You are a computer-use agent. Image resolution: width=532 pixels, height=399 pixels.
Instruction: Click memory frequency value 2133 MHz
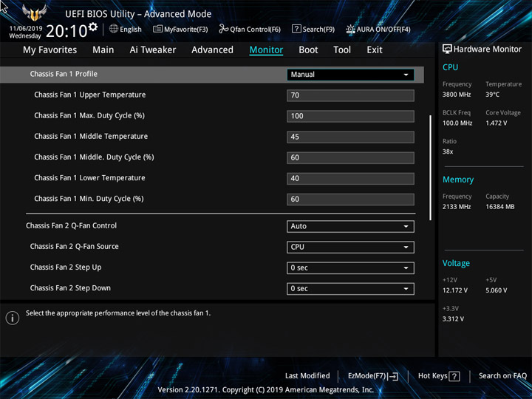tap(457, 207)
